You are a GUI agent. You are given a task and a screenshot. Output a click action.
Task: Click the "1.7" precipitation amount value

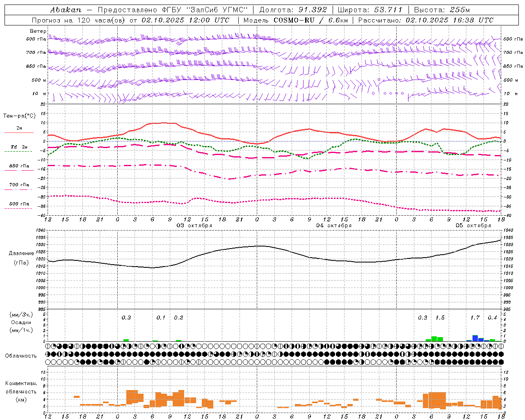point(475,318)
